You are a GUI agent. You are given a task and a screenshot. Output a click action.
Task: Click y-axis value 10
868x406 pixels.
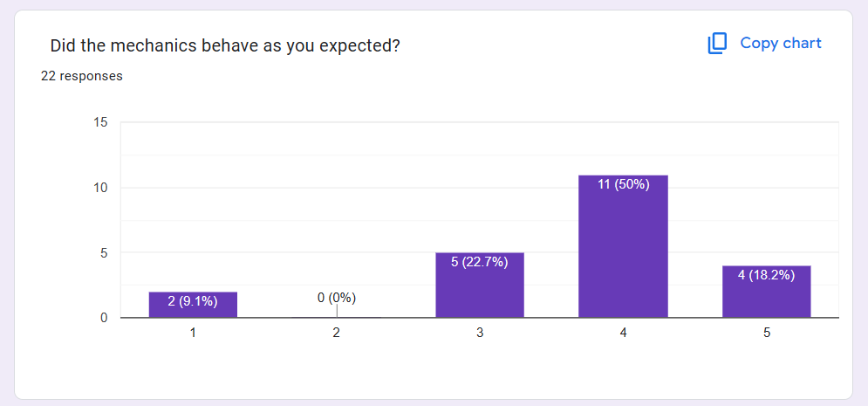(x=100, y=188)
